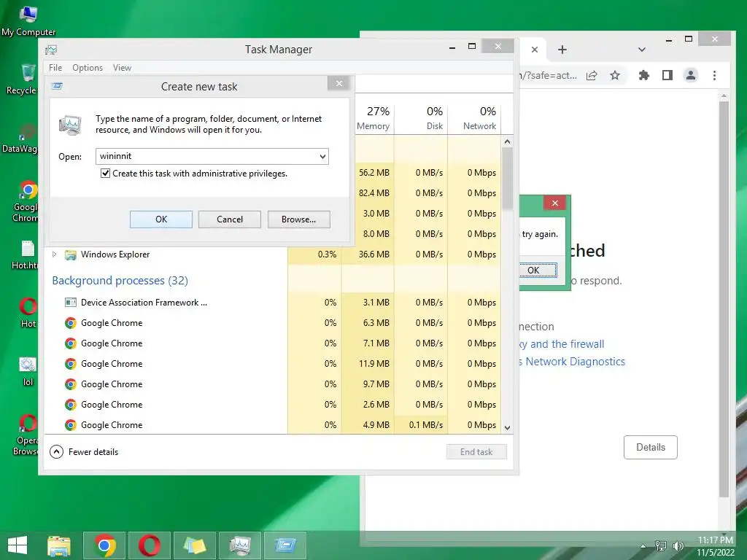Close the Create new task dialog
Screen dimensions: 747x560
pos(339,84)
